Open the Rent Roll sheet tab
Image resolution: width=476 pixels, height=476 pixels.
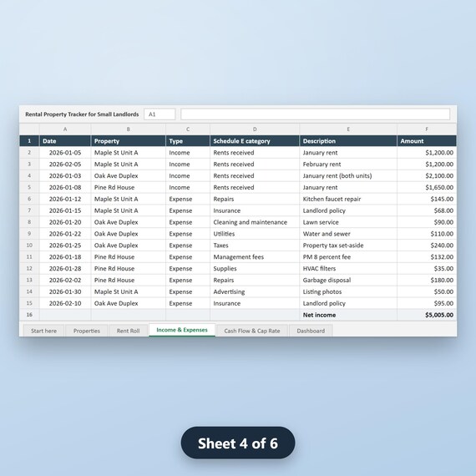[128, 331]
